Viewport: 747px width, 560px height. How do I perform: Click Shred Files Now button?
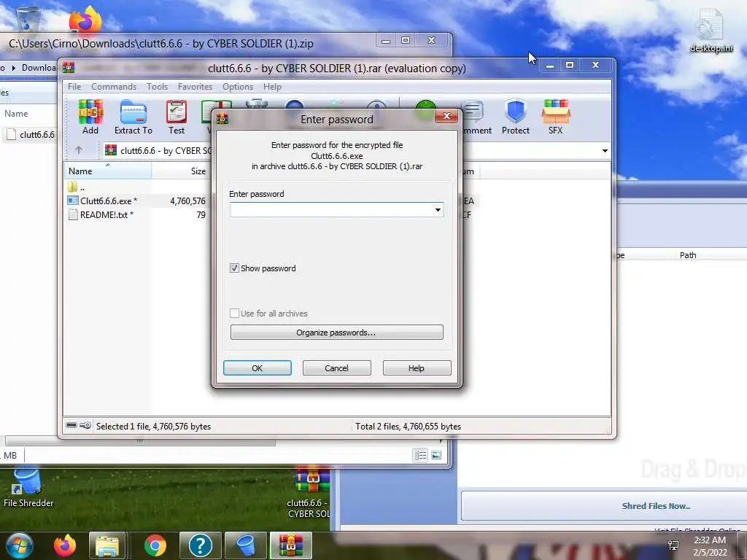click(656, 506)
